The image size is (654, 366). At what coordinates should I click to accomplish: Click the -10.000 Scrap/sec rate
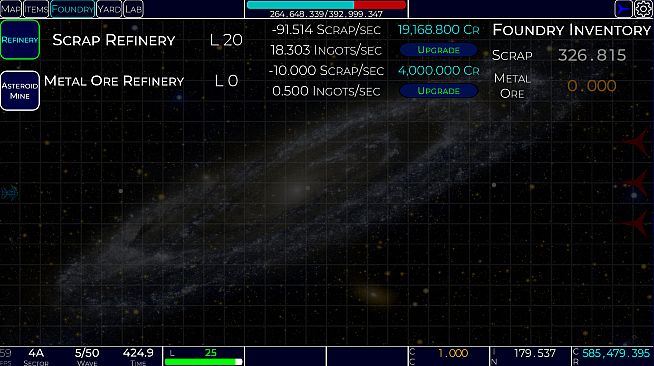(326, 70)
